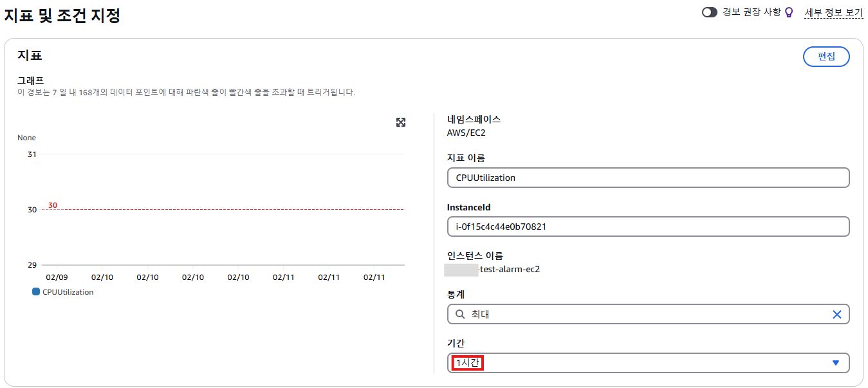The height and width of the screenshot is (388, 868).
Task: Click the dashed threshold line on graph
Action: click(x=225, y=209)
